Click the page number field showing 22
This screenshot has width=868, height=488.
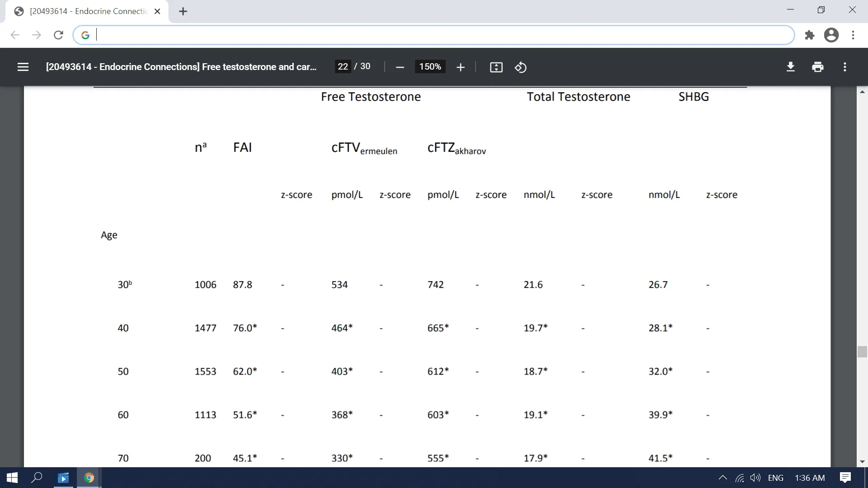tap(343, 66)
